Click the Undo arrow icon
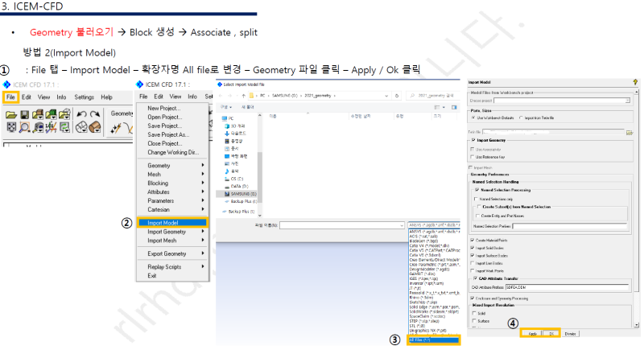Viewport: 644px width, 350px height. click(x=82, y=114)
